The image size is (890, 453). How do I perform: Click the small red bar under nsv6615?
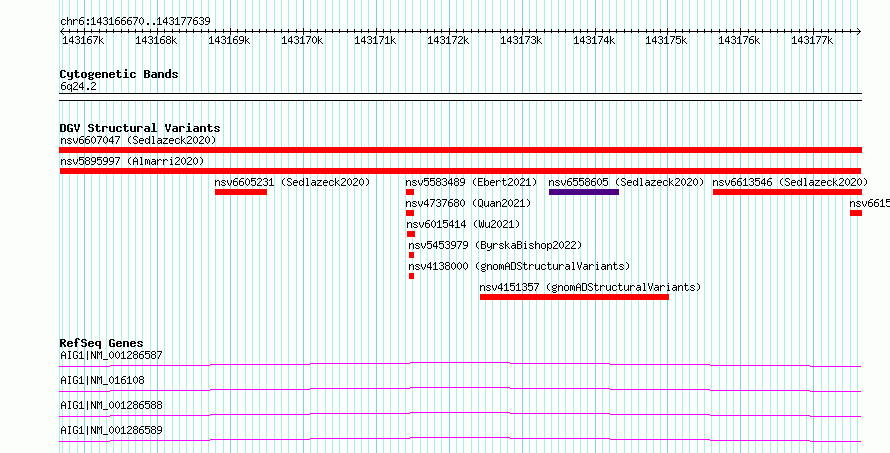point(856,213)
